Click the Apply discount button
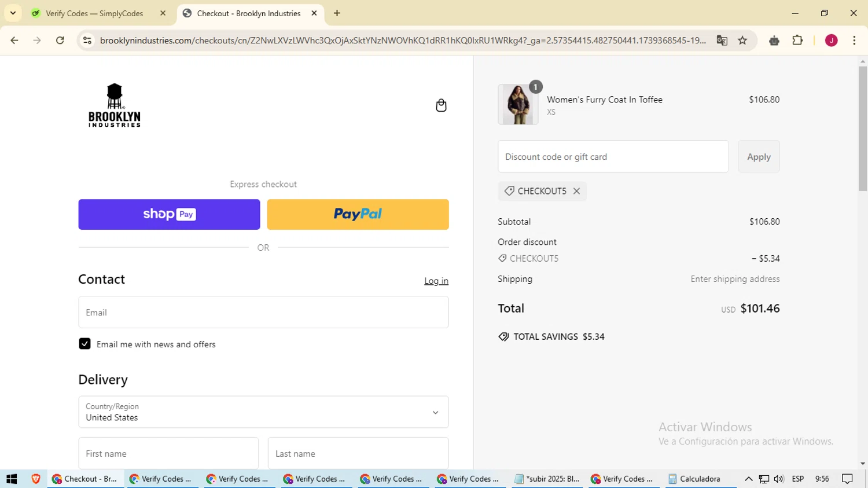868x488 pixels. click(x=759, y=156)
